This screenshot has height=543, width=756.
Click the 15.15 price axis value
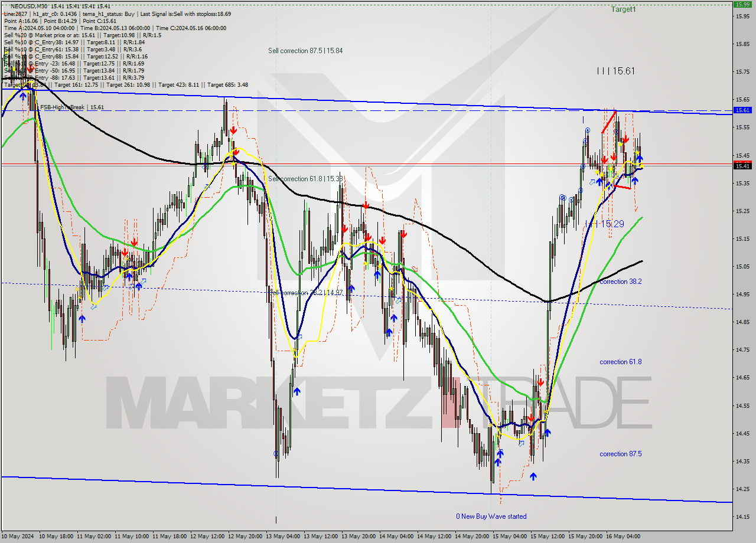[x=742, y=238]
